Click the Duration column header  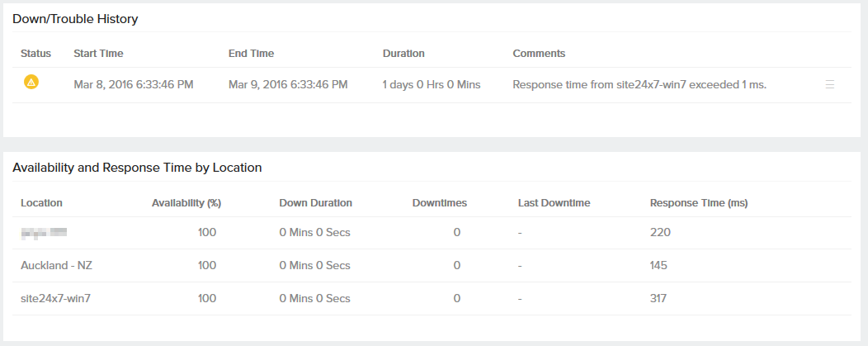(403, 54)
